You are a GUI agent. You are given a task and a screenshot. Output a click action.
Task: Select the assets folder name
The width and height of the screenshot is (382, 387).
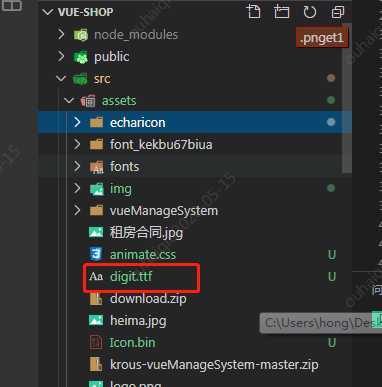[x=119, y=101]
